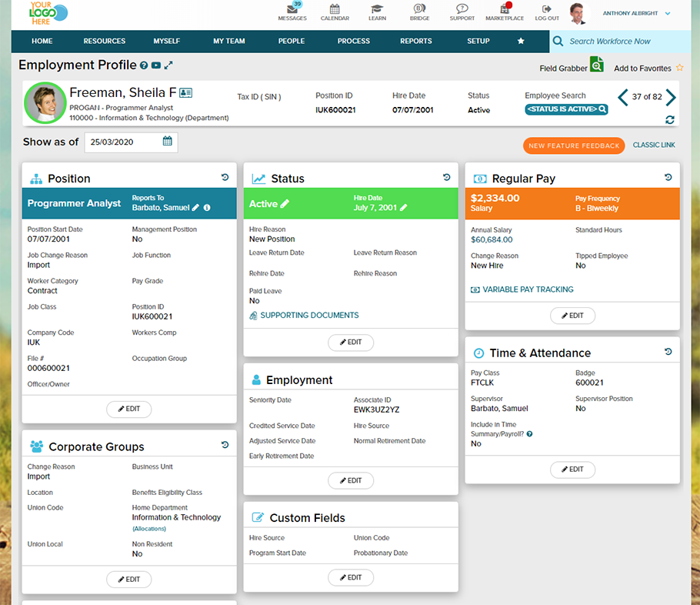Viewport: 700px width, 605px height.
Task: Switch to the REPORTS tab
Action: (x=416, y=41)
